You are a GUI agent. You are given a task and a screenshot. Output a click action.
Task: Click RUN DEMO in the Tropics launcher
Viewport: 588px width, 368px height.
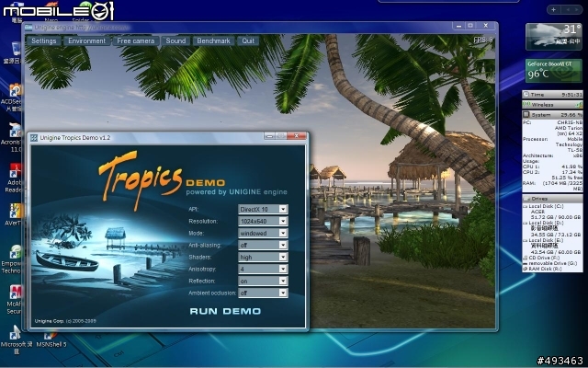[x=225, y=311]
